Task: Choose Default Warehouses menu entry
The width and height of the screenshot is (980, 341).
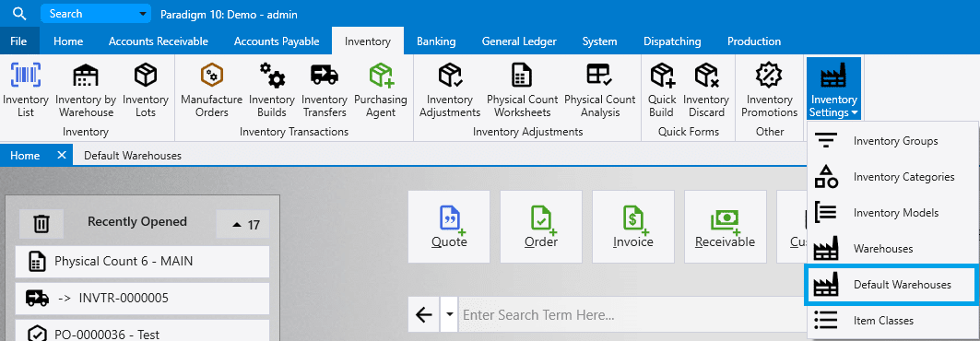Action: coord(892,285)
